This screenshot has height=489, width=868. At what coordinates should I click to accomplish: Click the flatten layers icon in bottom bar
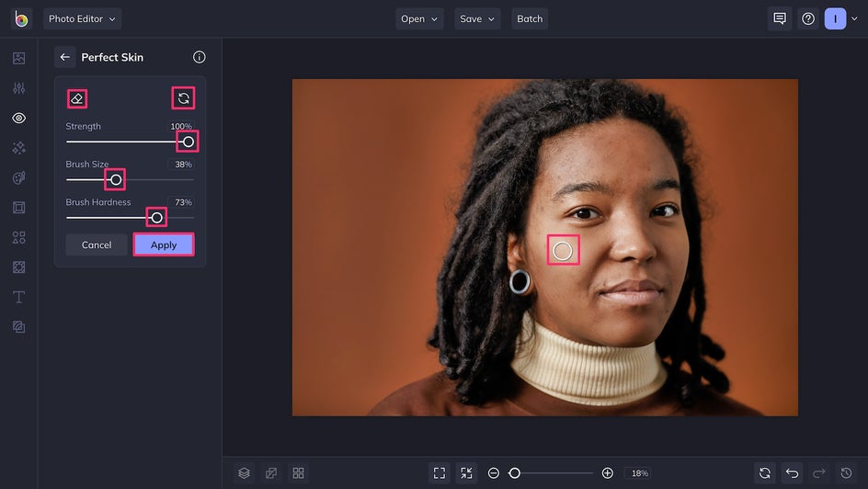[x=271, y=473]
